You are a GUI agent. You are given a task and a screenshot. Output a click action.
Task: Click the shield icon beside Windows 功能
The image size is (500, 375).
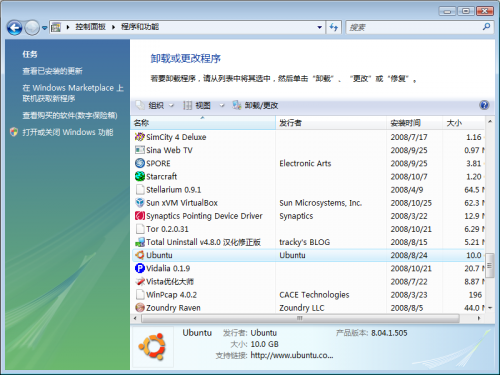14,132
